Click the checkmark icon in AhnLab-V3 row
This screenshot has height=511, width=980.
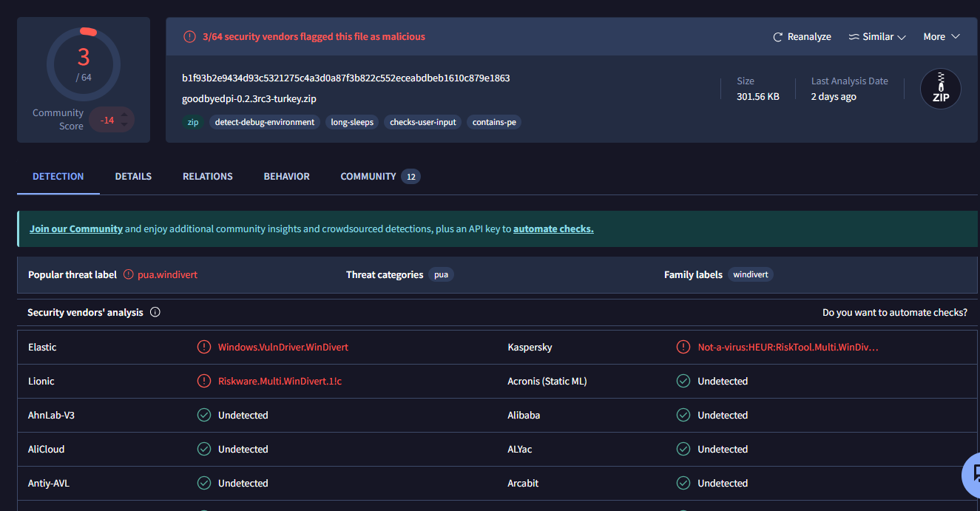coord(204,415)
